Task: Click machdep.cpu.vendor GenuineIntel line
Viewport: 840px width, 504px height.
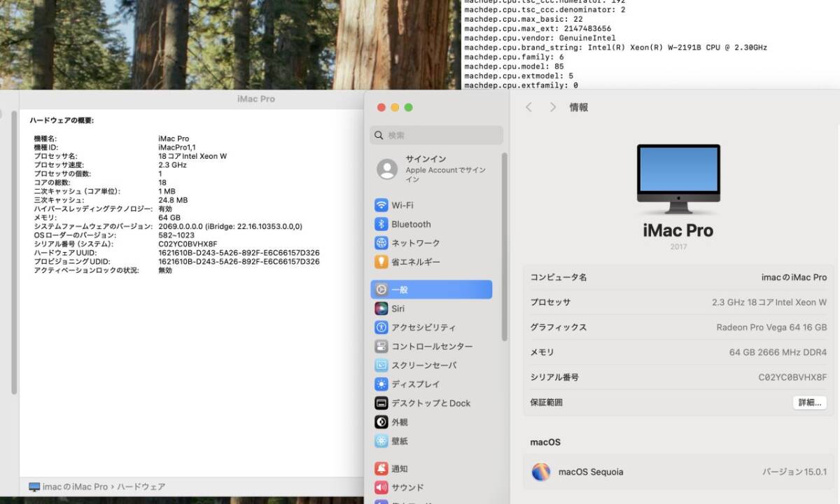Action: point(540,38)
